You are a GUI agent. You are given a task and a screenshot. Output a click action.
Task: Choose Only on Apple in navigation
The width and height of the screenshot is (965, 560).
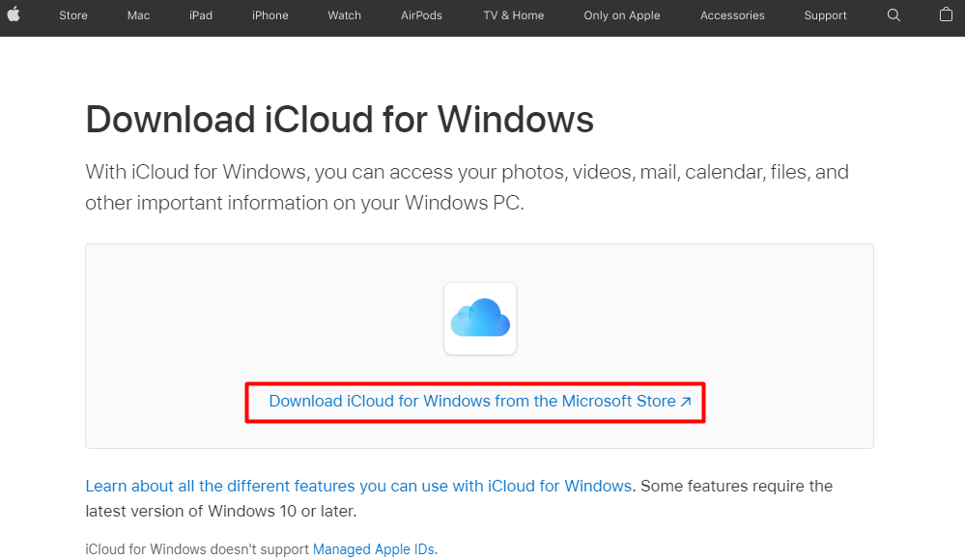(622, 15)
